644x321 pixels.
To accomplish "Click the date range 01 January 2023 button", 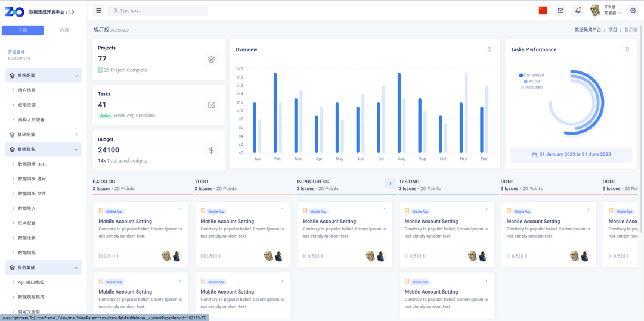I will coord(571,155).
